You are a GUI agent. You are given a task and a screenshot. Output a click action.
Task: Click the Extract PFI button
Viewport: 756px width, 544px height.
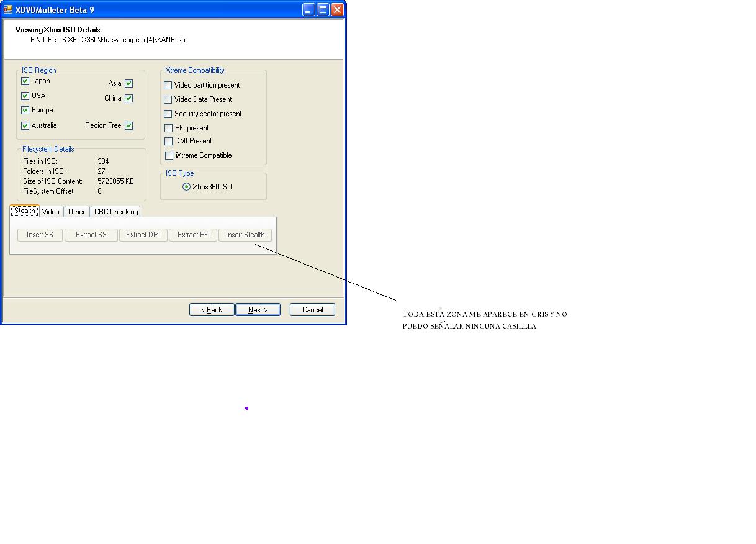click(194, 235)
